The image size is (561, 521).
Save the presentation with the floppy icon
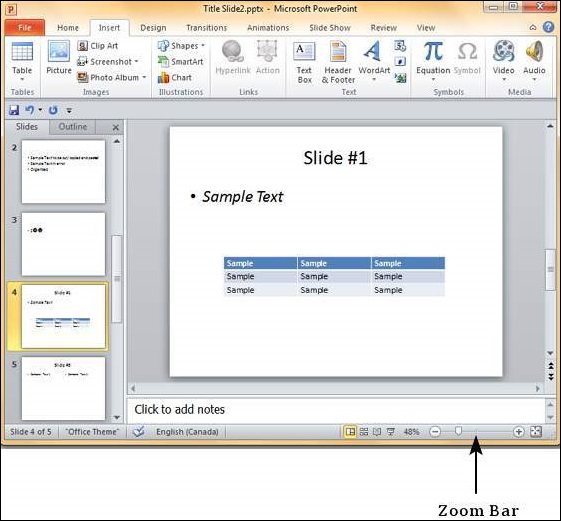14,110
